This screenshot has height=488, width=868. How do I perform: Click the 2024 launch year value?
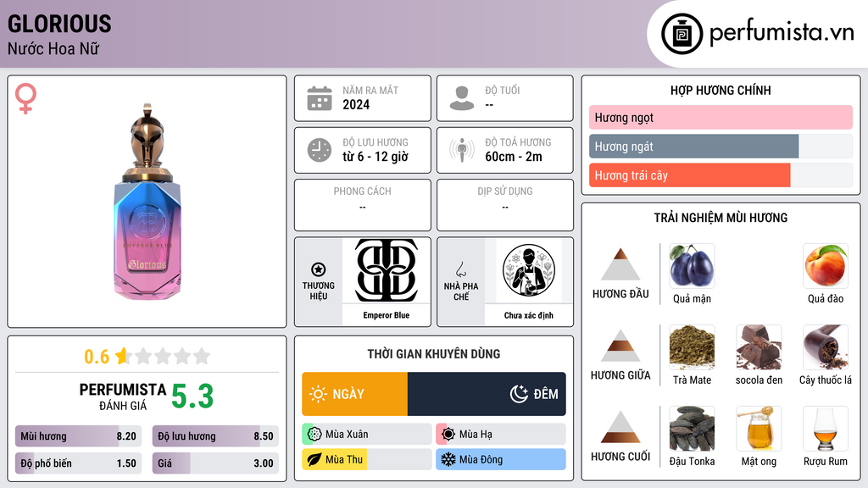click(x=356, y=104)
